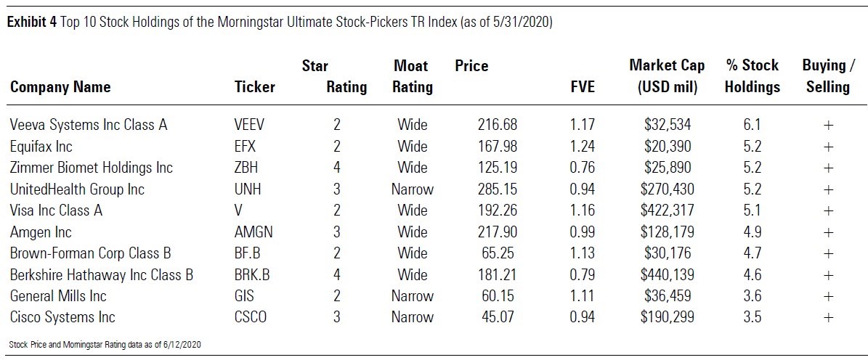Click the plus sign in Veeva Systems row
The width and height of the screenshot is (868, 360).
pyautogui.click(x=827, y=125)
